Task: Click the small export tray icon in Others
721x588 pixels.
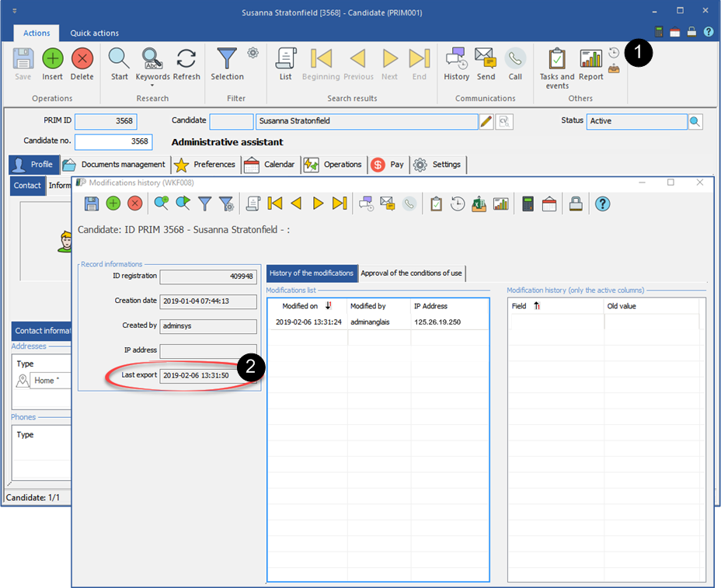Action: tap(614, 69)
